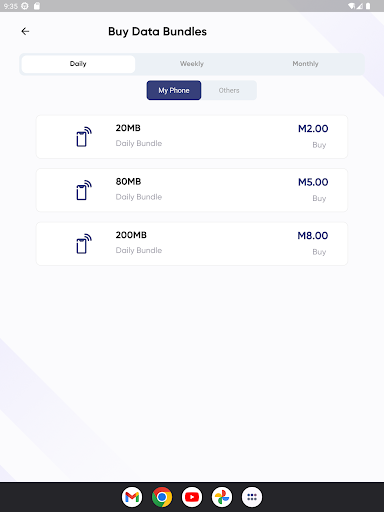Buy the 20MB daily bundle

click(x=319, y=145)
